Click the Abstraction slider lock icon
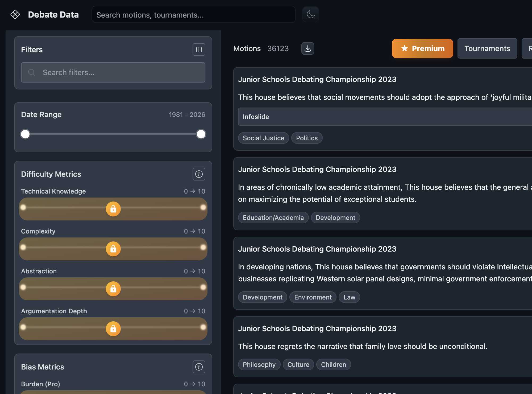Image resolution: width=532 pixels, height=394 pixels. [113, 289]
